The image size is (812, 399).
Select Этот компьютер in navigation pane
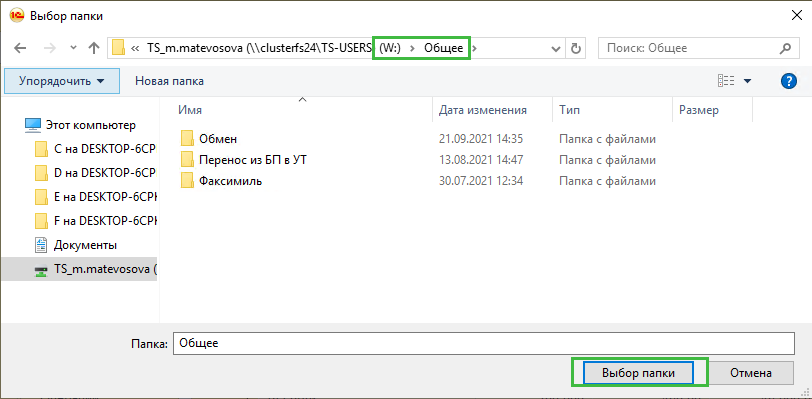[91, 125]
